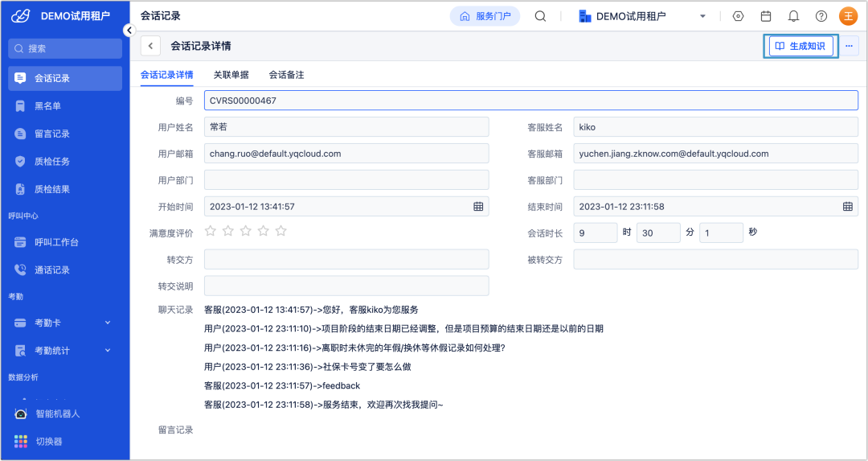Click the 会话时长 hours field showing 9
The height and width of the screenshot is (461, 868).
[595, 233]
